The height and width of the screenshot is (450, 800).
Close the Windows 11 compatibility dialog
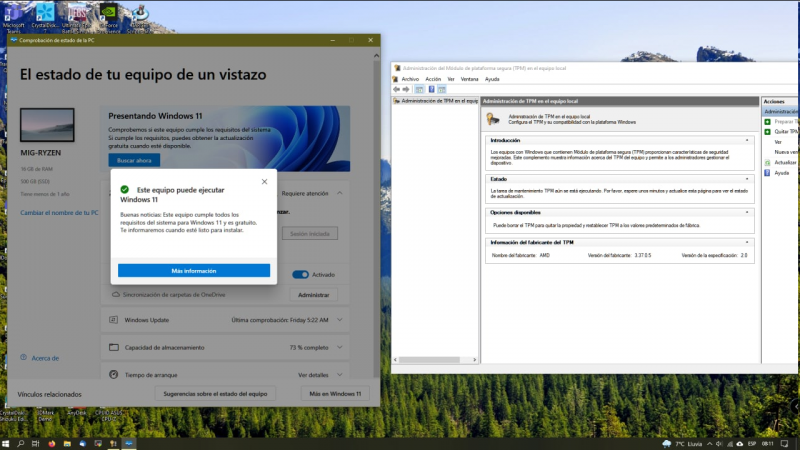pos(264,182)
